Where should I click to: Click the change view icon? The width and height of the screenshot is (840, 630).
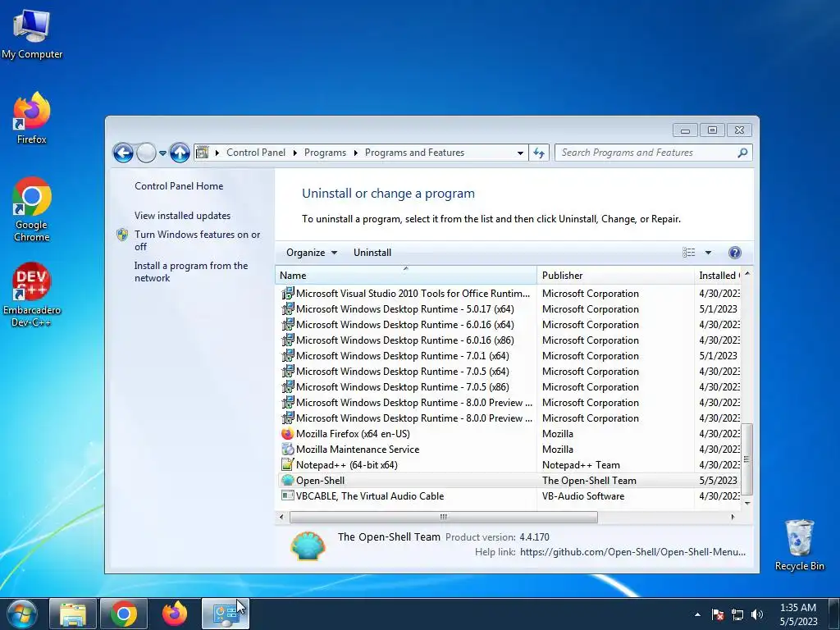click(689, 253)
